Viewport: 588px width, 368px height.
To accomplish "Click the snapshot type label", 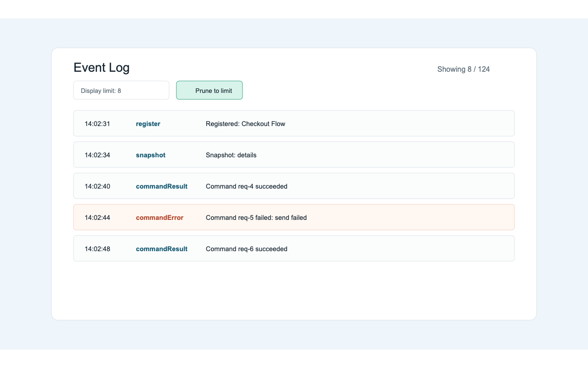I will coord(150,155).
